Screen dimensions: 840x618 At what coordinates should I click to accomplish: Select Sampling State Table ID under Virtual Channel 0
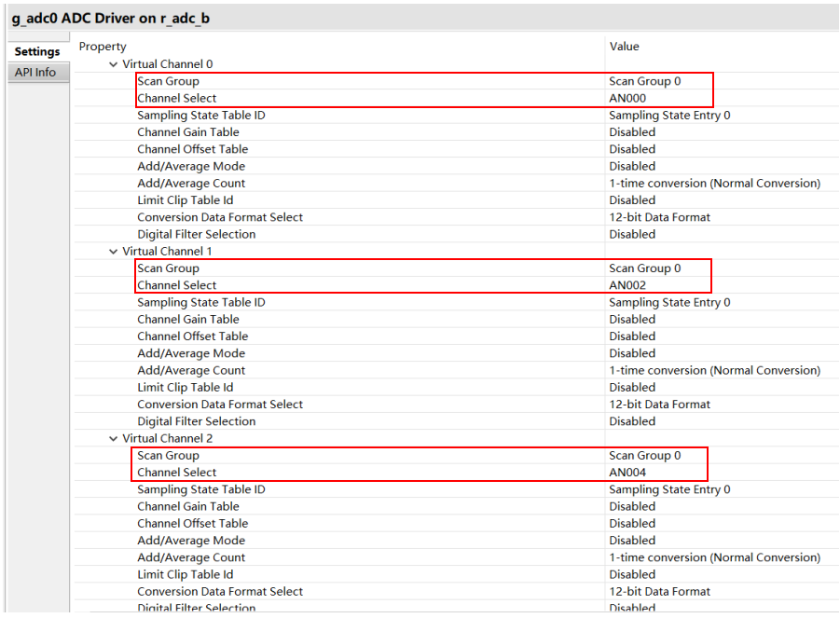[200, 116]
